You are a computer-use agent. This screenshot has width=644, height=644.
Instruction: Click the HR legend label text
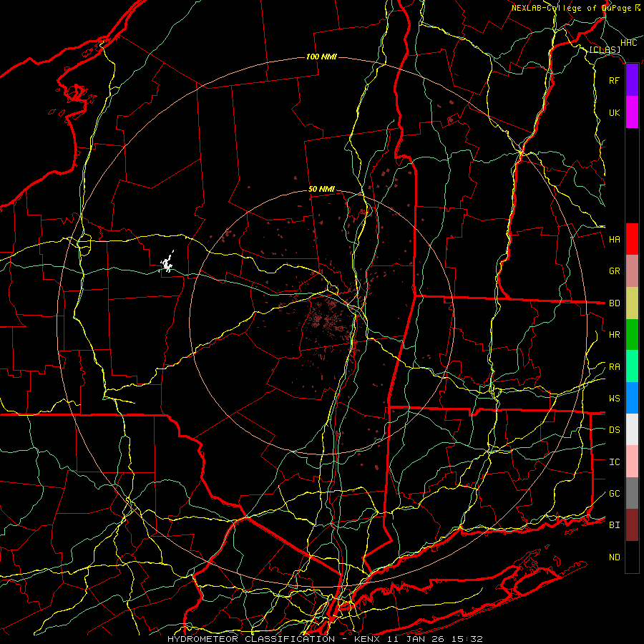pyautogui.click(x=615, y=335)
